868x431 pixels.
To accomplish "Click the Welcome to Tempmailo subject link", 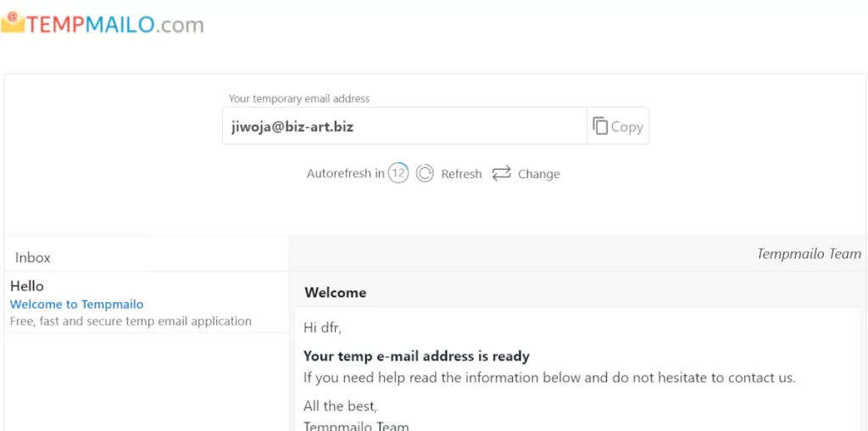I will pyautogui.click(x=76, y=304).
